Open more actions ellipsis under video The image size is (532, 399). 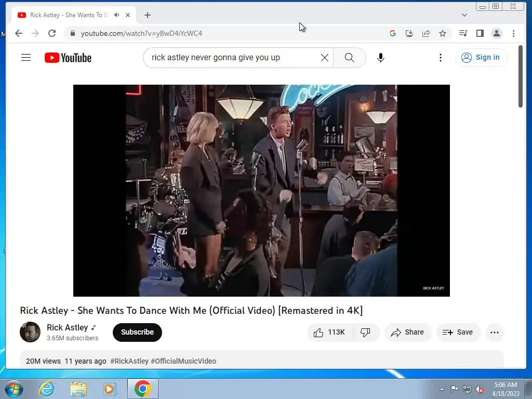pyautogui.click(x=495, y=332)
